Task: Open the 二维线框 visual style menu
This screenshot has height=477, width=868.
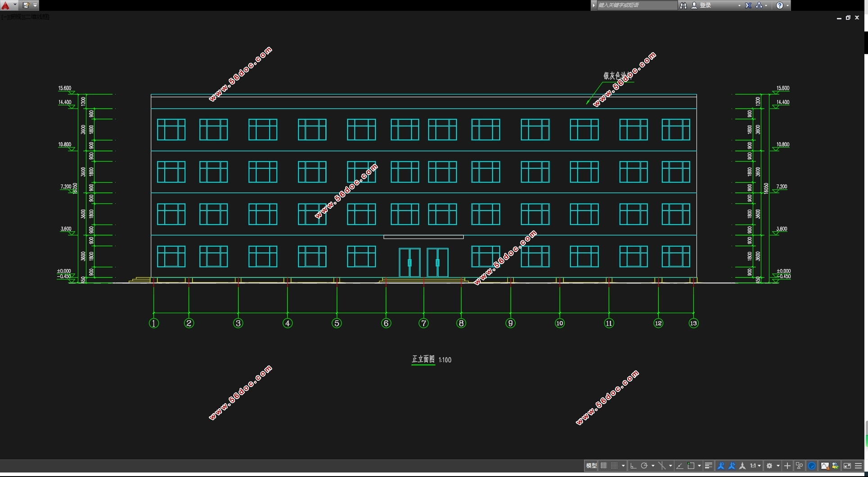Action: coord(37,17)
